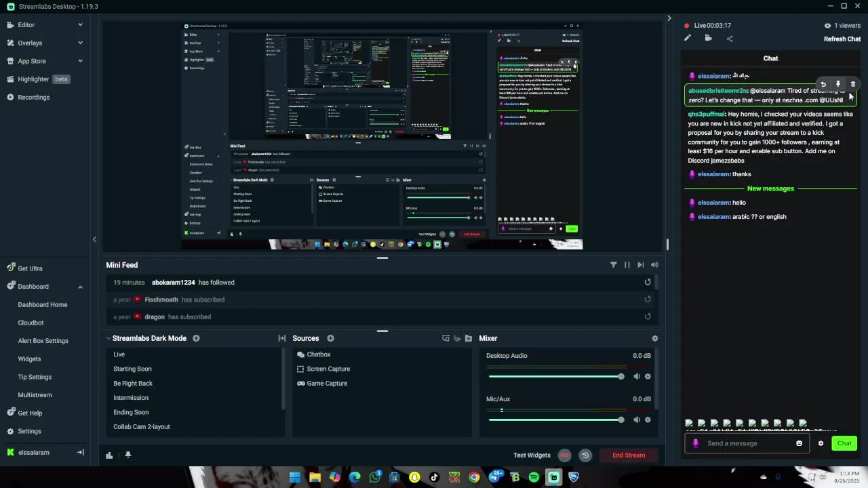Collapse the Dashboard section chevron
The height and width of the screenshot is (488, 868).
tap(80, 287)
